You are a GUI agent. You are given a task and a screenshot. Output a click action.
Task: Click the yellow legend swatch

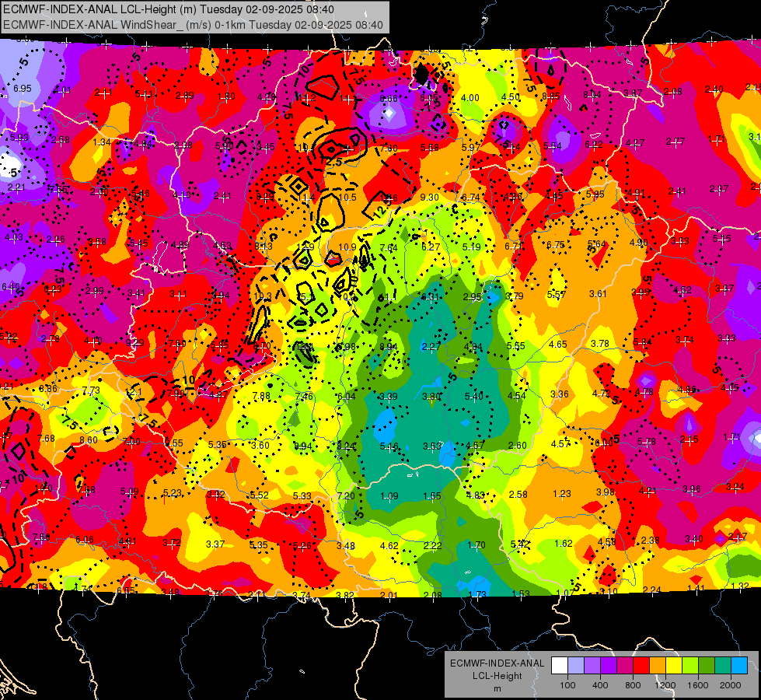[x=674, y=666]
